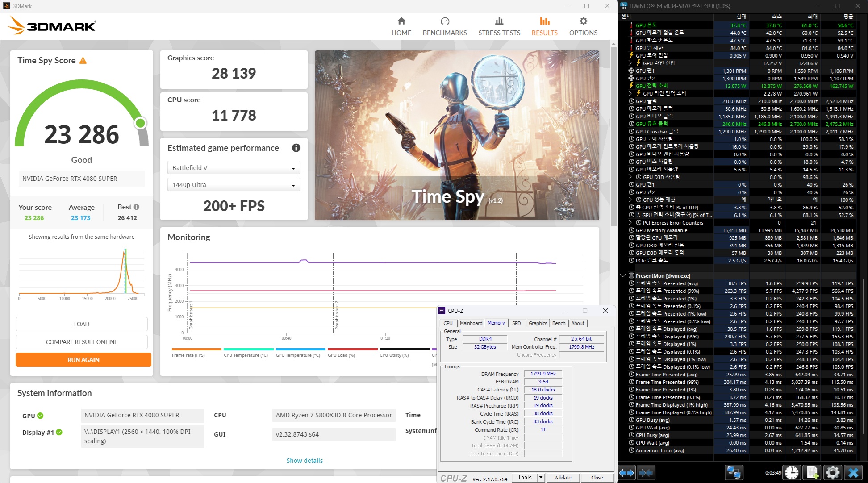Screen dimensions: 868x483
Task: Click the warning triangle next to Time Spy Score
Action: (x=83, y=61)
